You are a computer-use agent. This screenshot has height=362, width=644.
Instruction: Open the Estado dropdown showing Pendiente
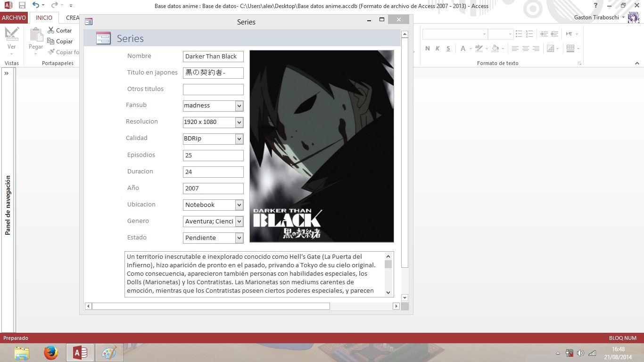(239, 238)
